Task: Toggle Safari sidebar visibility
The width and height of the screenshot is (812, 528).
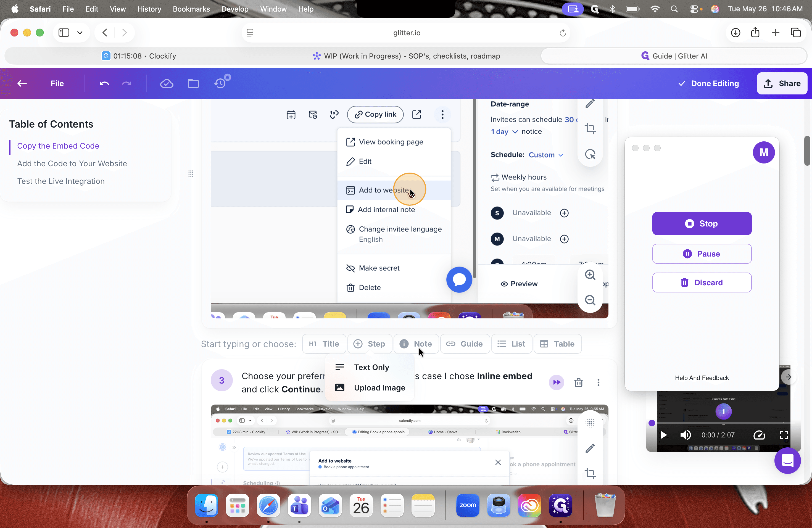Action: [x=64, y=33]
